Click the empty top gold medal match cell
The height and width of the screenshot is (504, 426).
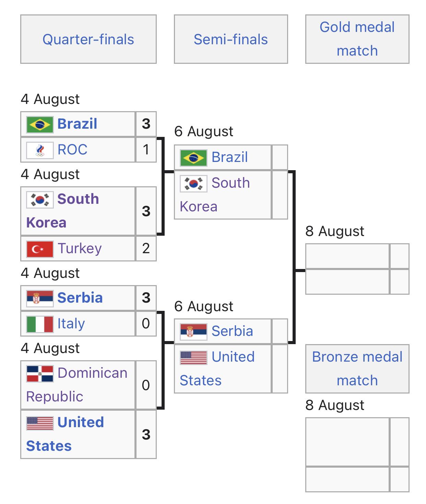pyautogui.click(x=347, y=256)
